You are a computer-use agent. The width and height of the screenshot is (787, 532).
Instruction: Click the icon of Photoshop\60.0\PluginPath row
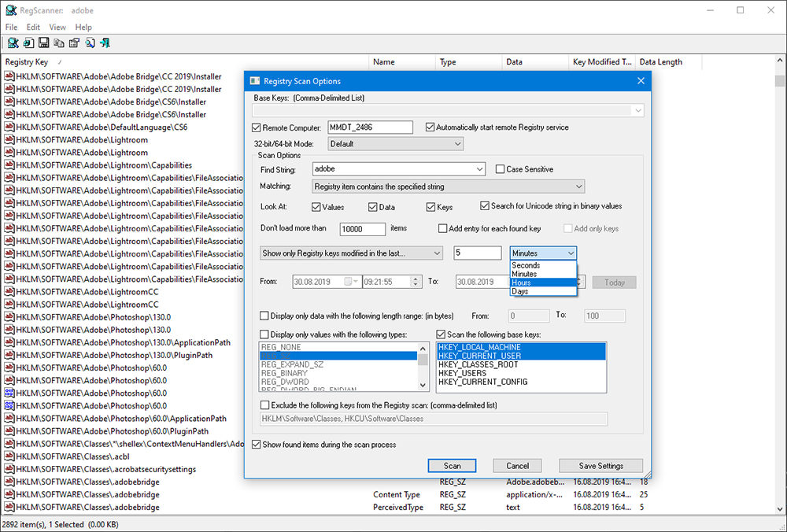(x=9, y=431)
